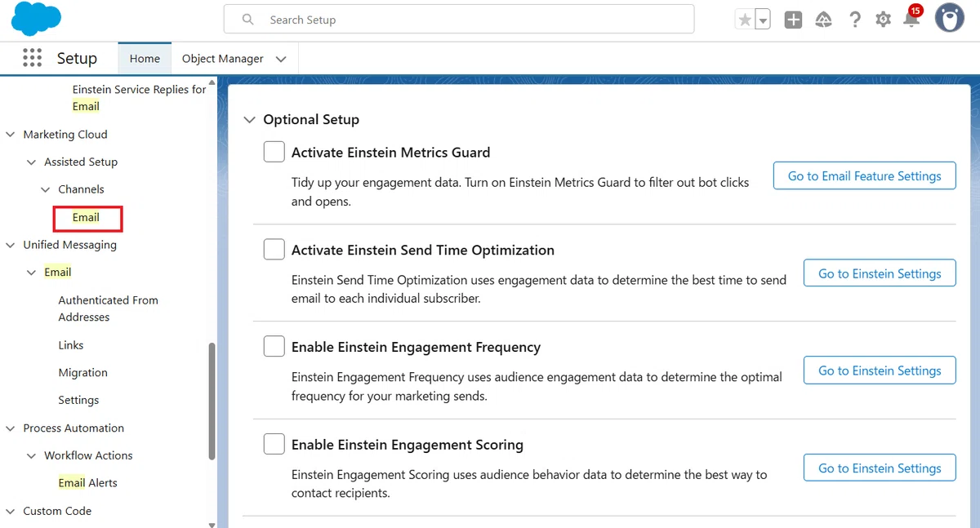Focus the Search Setup field
The width and height of the screenshot is (980, 528).
(x=459, y=20)
